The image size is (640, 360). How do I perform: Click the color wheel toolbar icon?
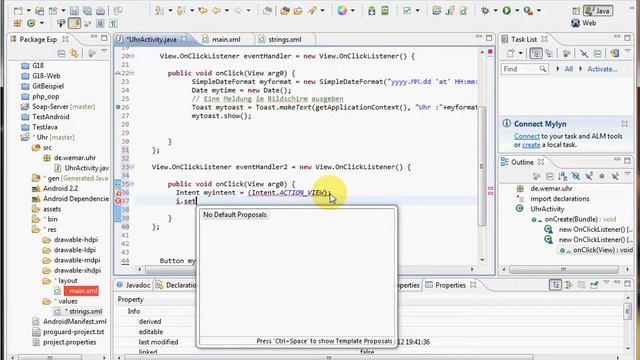click(x=342, y=11)
